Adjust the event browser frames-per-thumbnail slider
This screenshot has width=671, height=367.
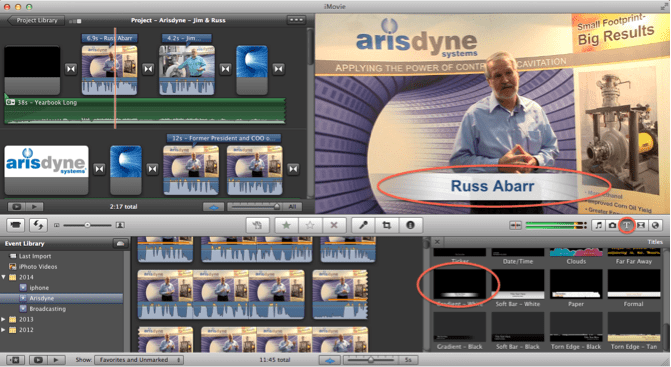click(371, 360)
